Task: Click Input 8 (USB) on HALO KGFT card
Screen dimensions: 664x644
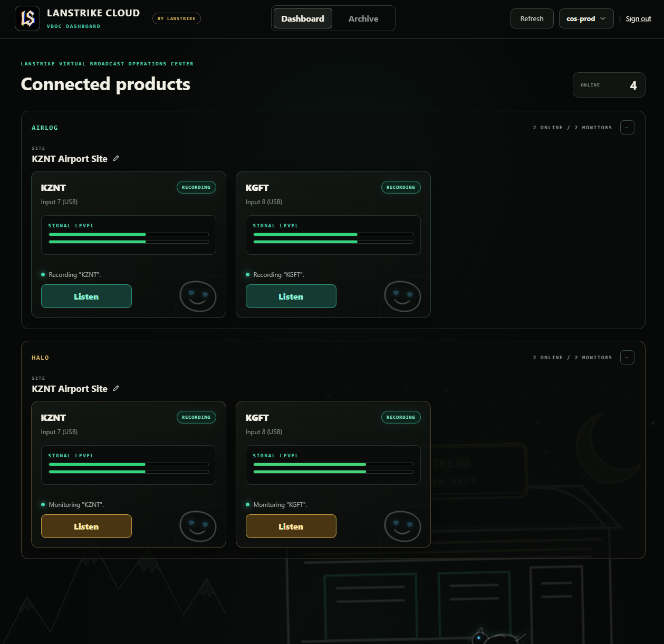Action: (x=264, y=432)
